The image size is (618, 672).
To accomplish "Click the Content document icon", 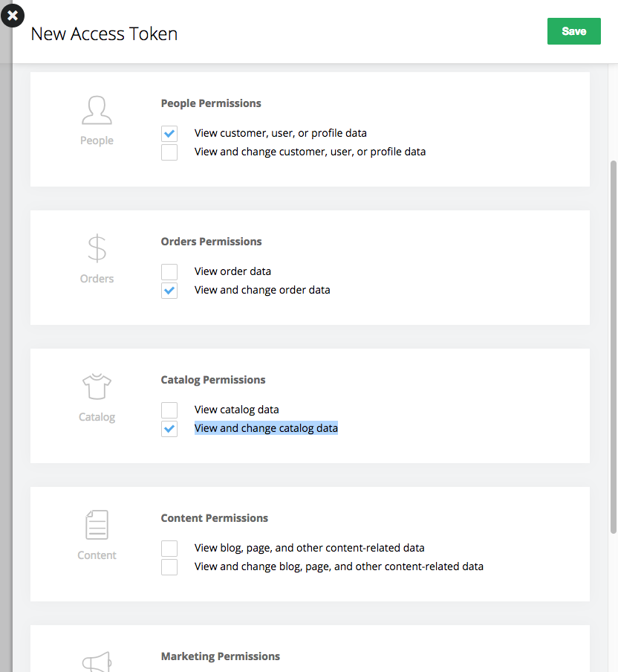I will (x=97, y=525).
